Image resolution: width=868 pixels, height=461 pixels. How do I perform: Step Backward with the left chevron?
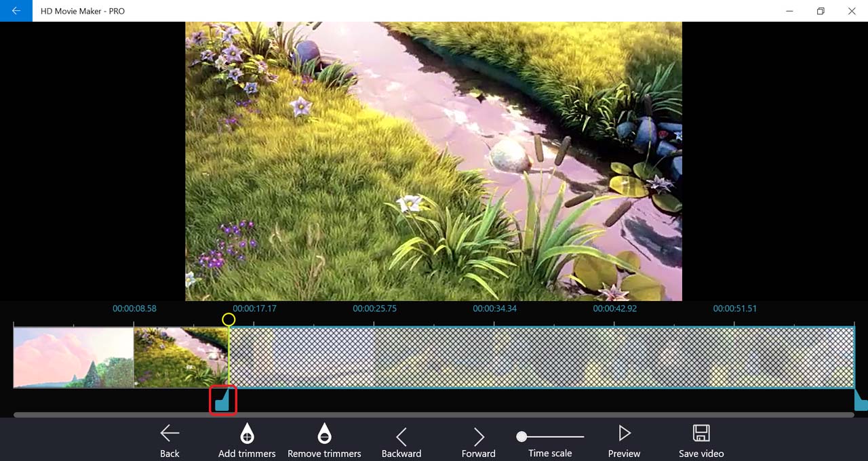401,437
